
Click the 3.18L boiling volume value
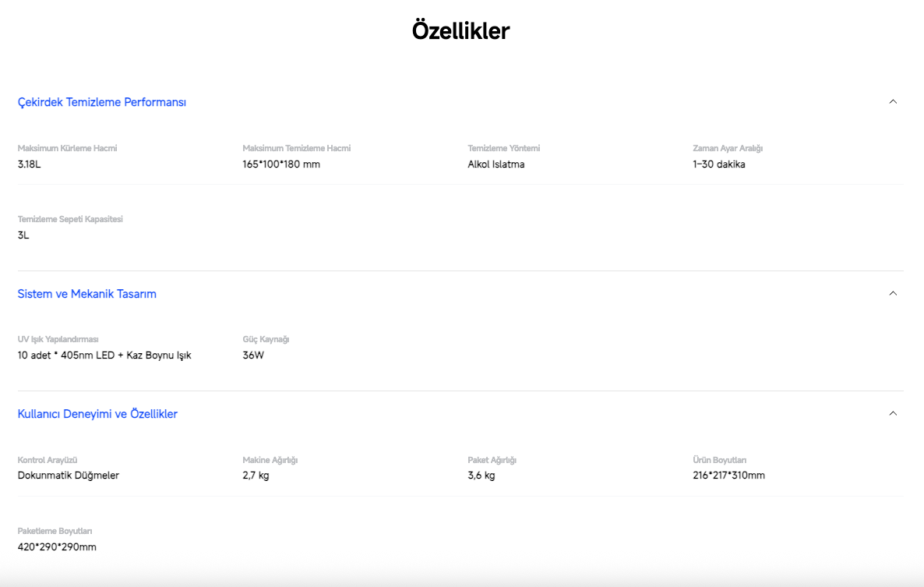click(30, 164)
